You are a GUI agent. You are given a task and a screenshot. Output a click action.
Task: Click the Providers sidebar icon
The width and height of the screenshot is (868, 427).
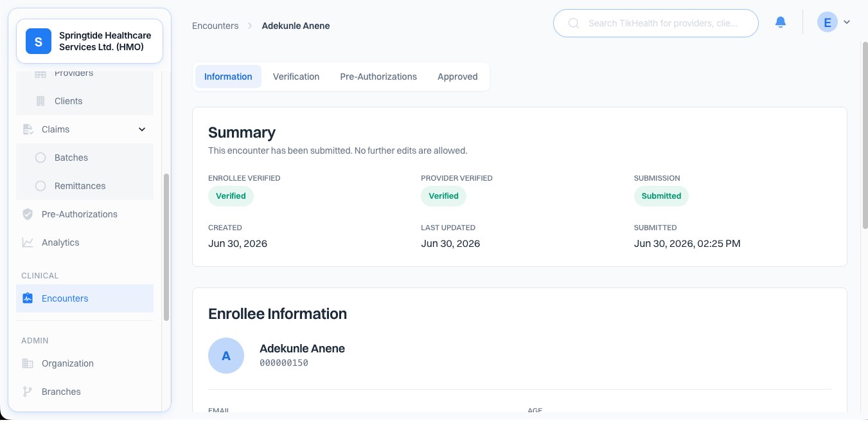40,73
